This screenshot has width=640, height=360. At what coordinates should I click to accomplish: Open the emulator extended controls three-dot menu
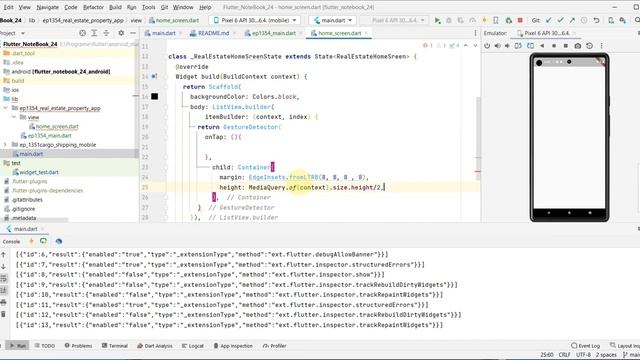[x=602, y=46]
